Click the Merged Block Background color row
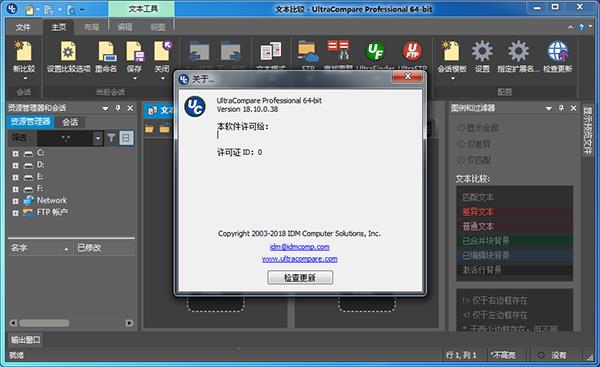 point(515,241)
